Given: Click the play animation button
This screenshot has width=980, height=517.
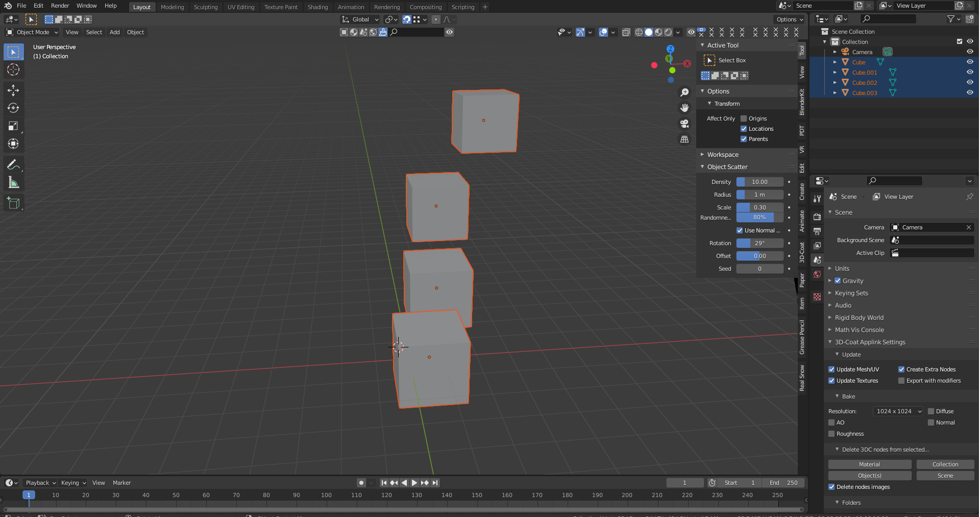Looking at the screenshot, I should (x=414, y=483).
